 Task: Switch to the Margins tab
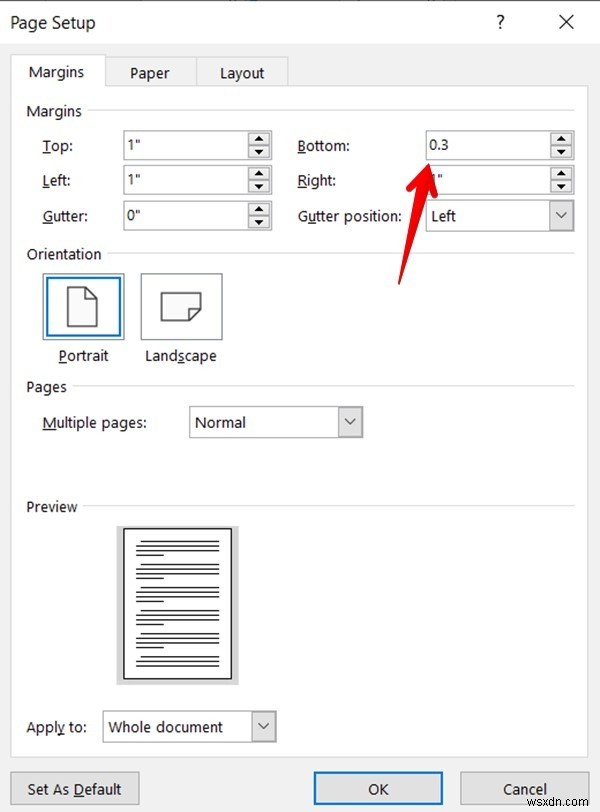57,72
